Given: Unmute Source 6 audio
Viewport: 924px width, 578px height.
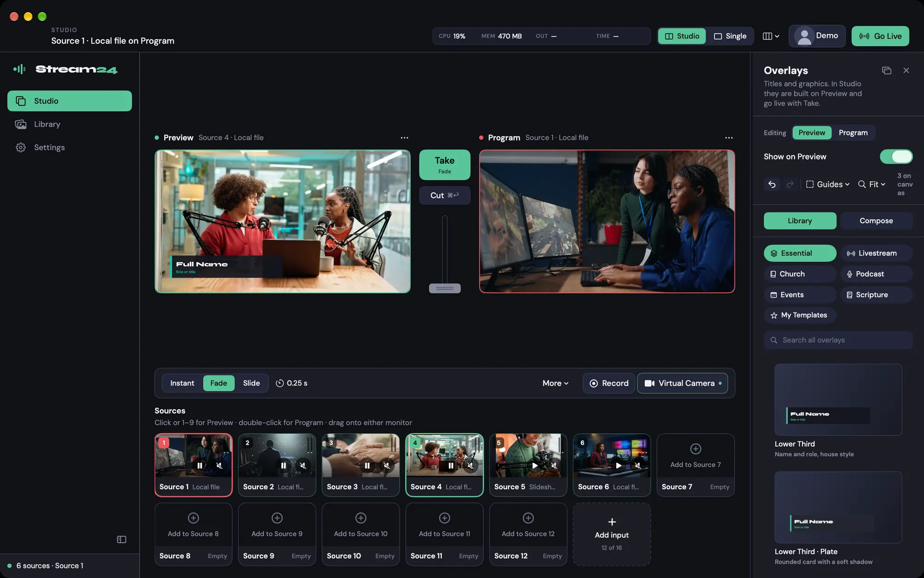Looking at the screenshot, I should point(638,466).
